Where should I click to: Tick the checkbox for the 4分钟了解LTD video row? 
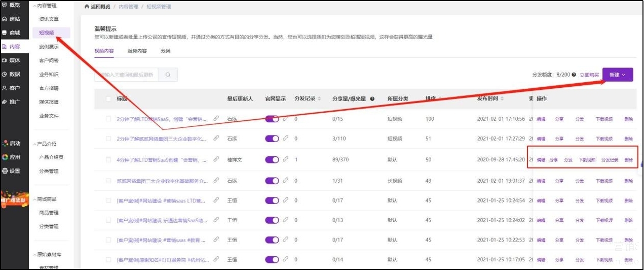108,160
